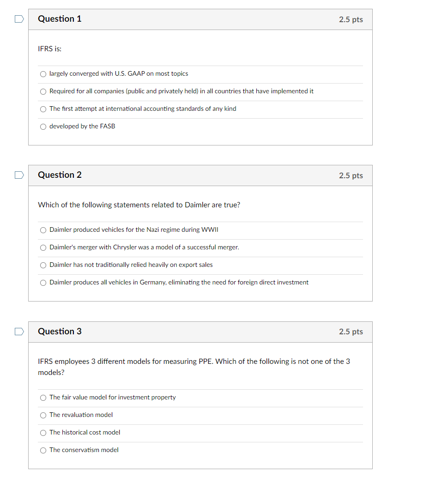Viewport: 448px width, 483px height.
Task: Pick 'Daimler produces all vehicles in Germany' option
Action: pyautogui.click(x=43, y=283)
